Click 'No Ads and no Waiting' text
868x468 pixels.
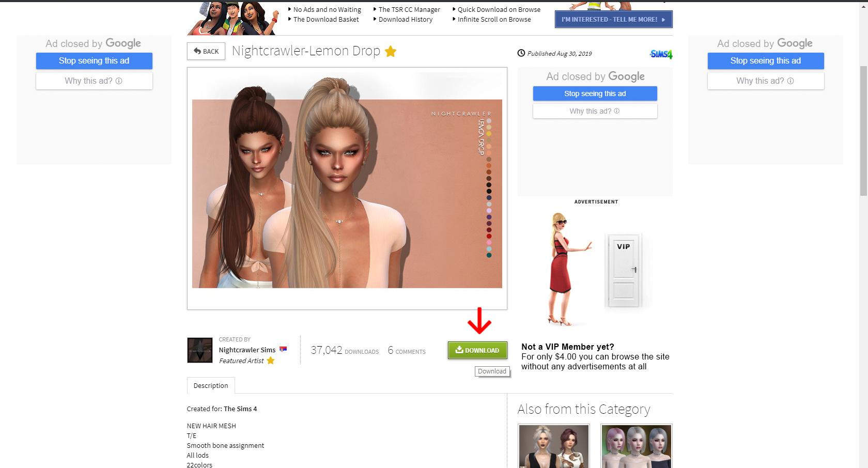[327, 9]
